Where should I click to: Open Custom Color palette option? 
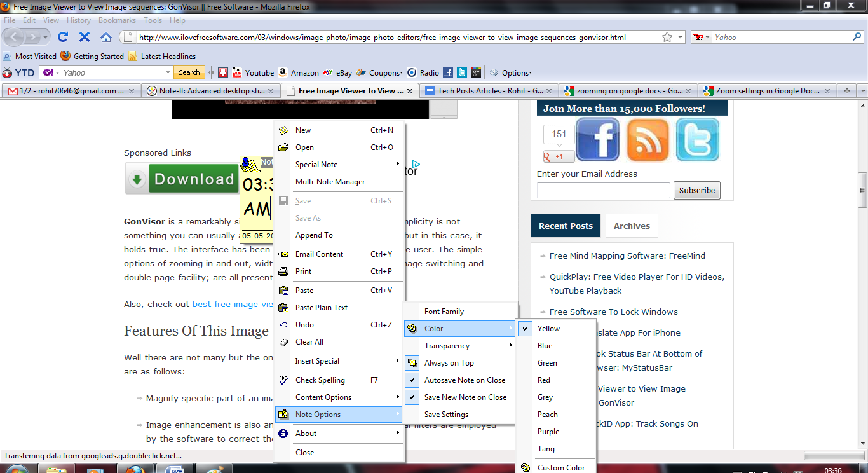pyautogui.click(x=560, y=467)
